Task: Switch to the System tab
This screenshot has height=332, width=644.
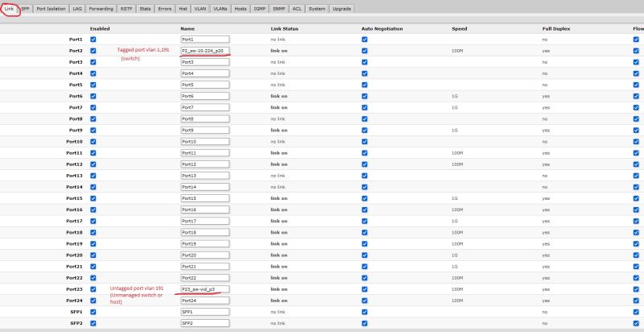Action: 317,9
